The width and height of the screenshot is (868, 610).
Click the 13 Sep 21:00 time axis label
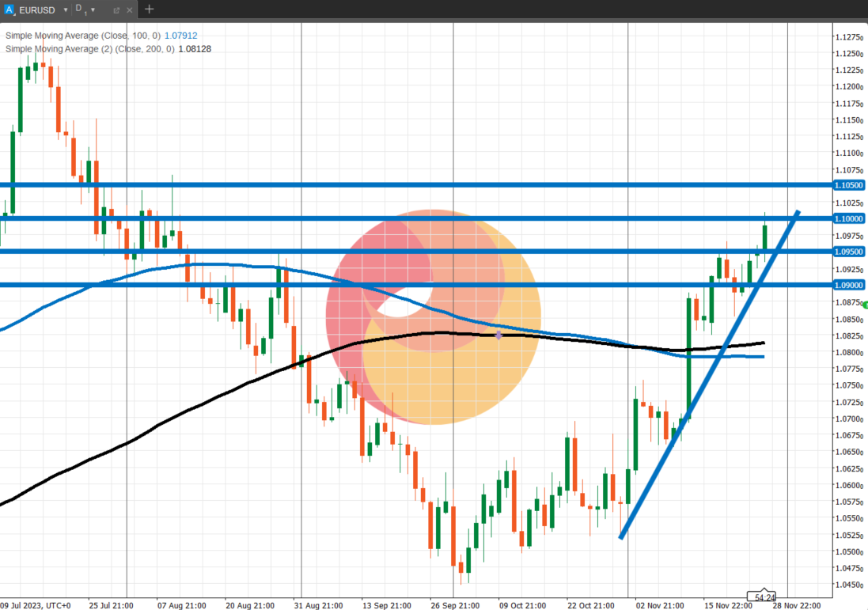386,605
